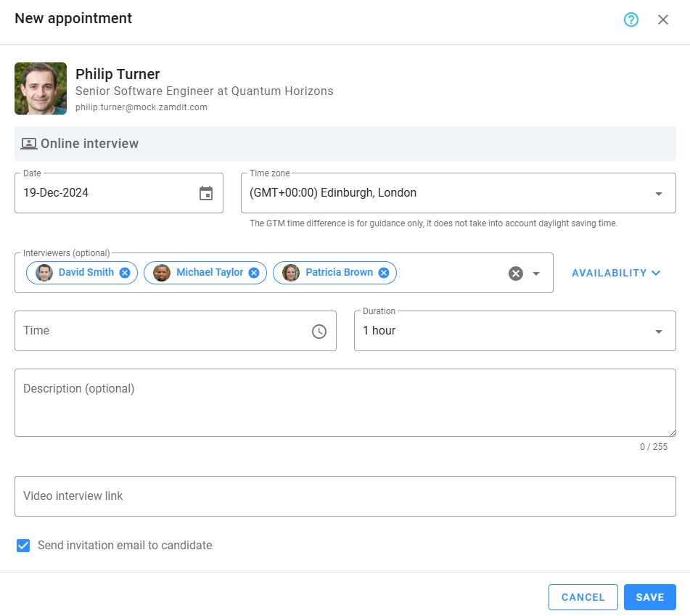The image size is (690, 616).
Task: Expand the Availability section
Action: click(616, 273)
